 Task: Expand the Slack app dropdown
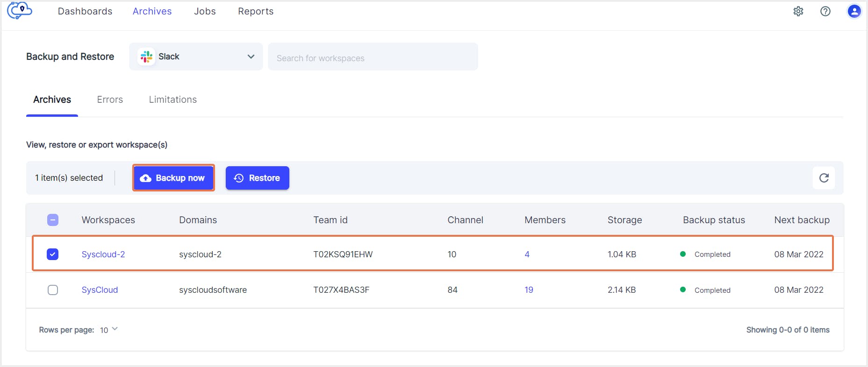tap(251, 56)
